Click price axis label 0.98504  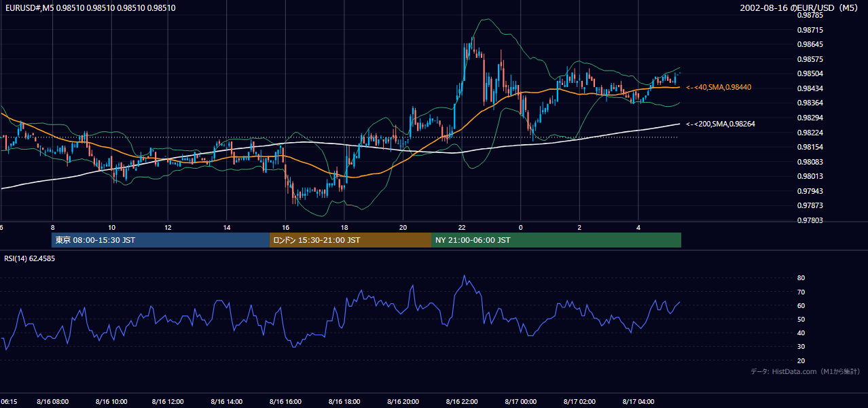point(810,74)
